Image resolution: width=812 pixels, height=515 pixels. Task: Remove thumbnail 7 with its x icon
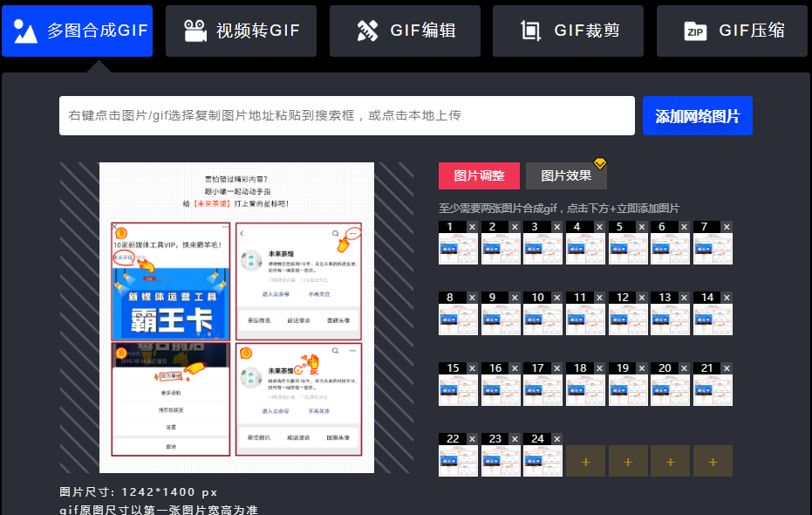pyautogui.click(x=726, y=226)
